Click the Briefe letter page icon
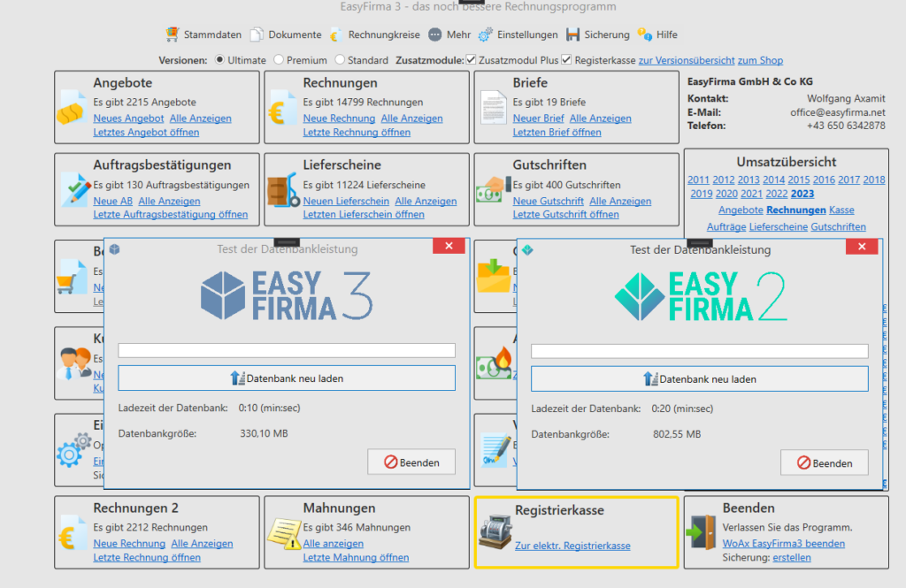This screenshot has width=906, height=588. click(x=493, y=108)
